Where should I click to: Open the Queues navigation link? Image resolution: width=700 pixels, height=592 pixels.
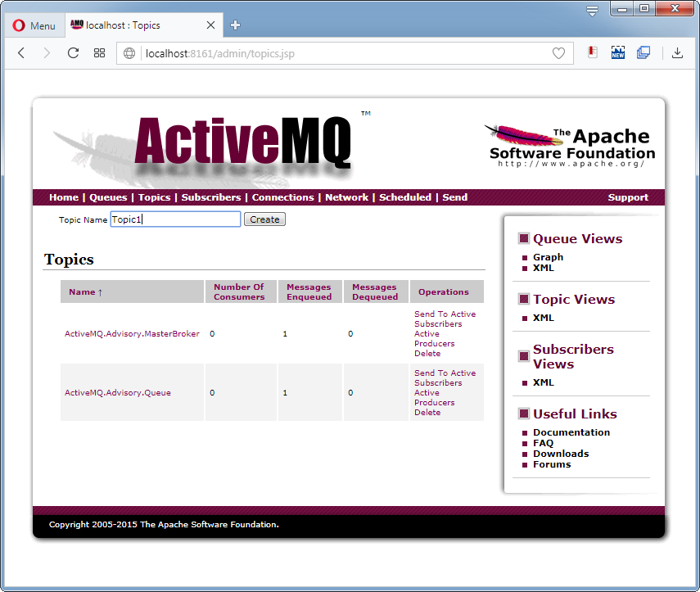point(108,197)
